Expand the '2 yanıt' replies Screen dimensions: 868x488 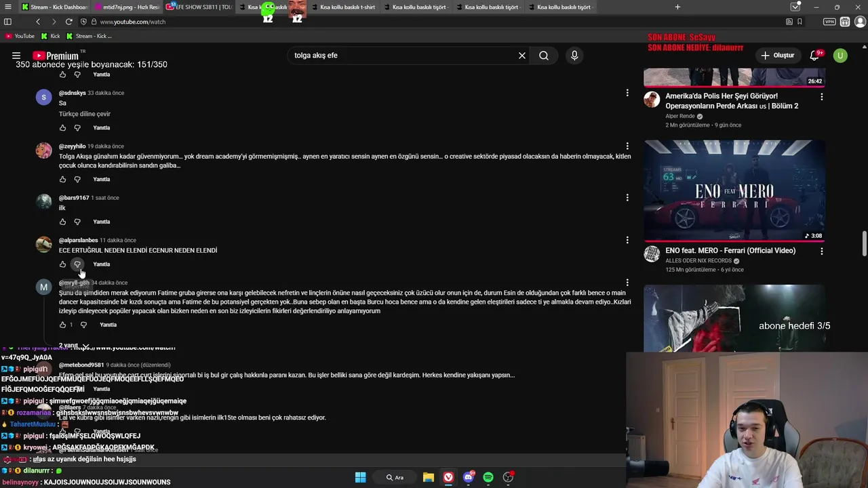[x=73, y=346]
